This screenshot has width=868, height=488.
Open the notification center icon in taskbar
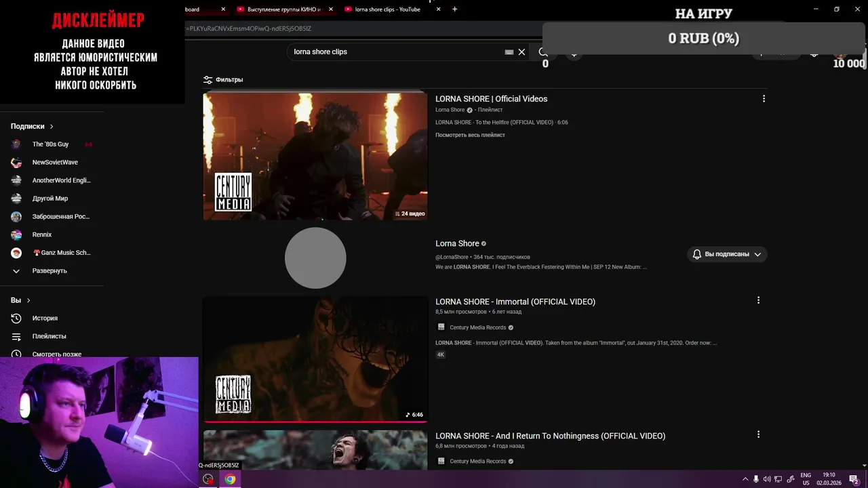pyautogui.click(x=854, y=479)
